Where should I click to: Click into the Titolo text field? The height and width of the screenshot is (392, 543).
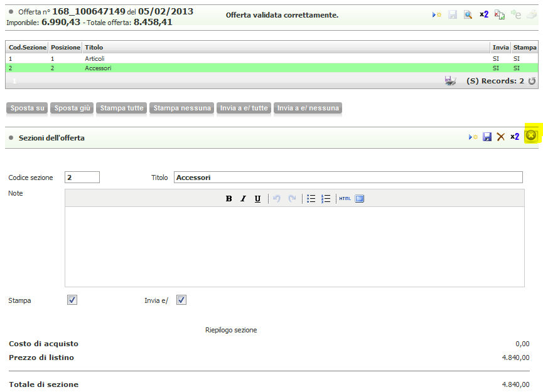tap(348, 177)
